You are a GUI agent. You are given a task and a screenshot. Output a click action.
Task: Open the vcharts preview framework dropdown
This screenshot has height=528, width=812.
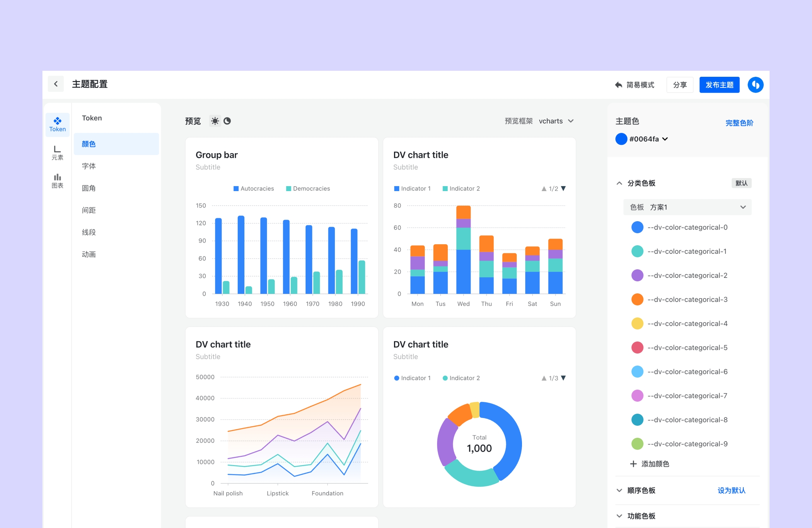(x=556, y=121)
